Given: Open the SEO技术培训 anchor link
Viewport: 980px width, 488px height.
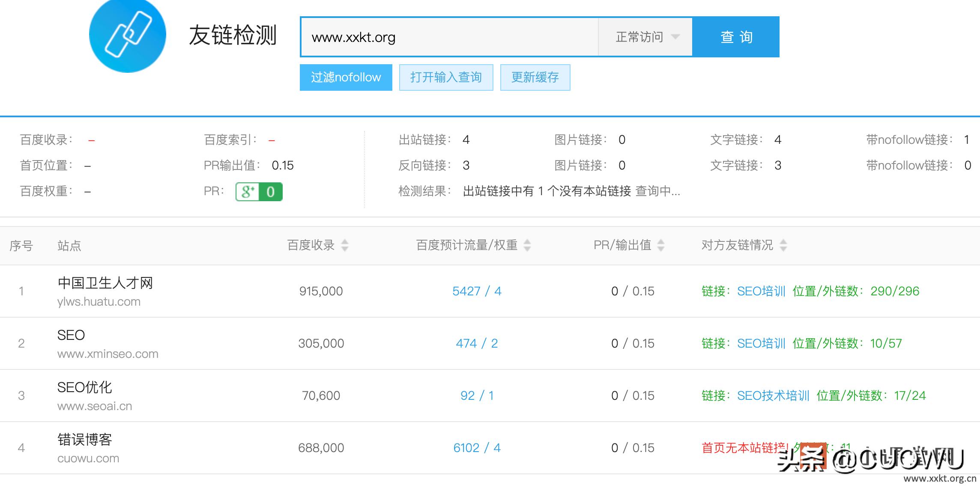Looking at the screenshot, I should (x=773, y=395).
